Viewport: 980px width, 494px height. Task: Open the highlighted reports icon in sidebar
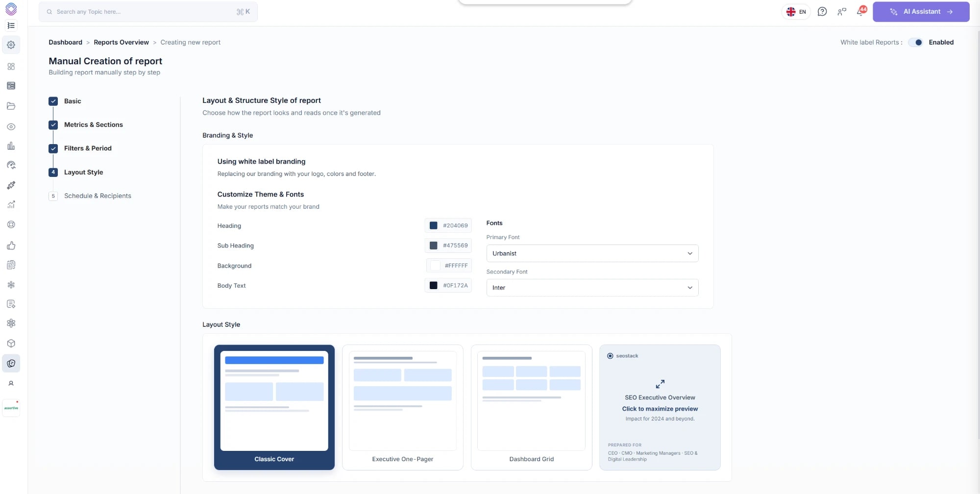[11, 363]
